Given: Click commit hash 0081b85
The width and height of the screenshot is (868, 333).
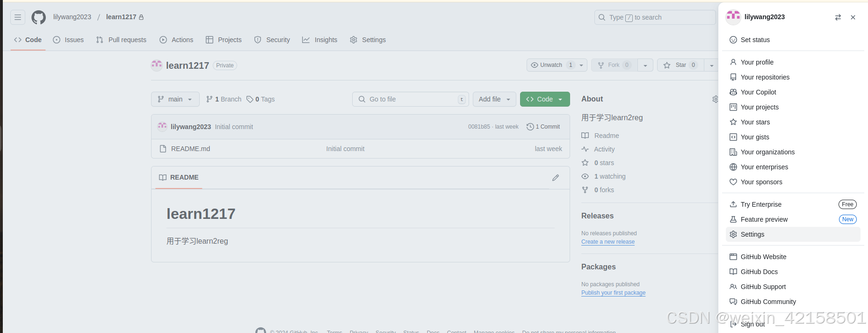Looking at the screenshot, I should [x=479, y=127].
